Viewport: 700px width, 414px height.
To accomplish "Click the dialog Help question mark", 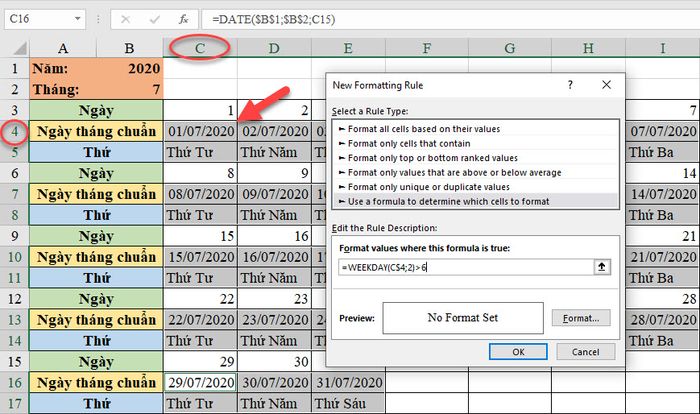I will pyautogui.click(x=570, y=85).
